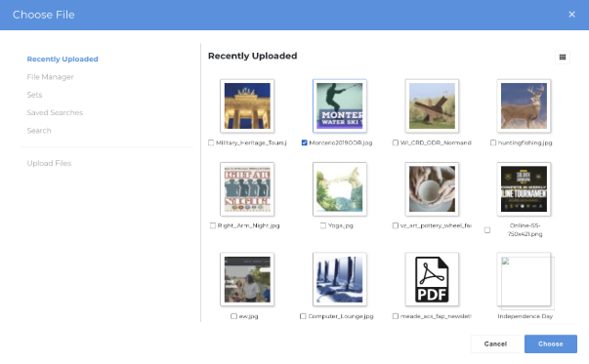
Task: Check the Military_Heritage_Tours checkbox
Action: 211,142
